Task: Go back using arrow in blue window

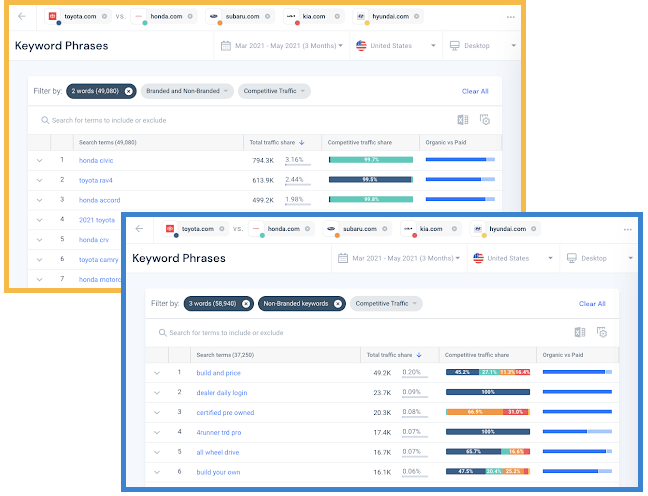Action: (139, 229)
